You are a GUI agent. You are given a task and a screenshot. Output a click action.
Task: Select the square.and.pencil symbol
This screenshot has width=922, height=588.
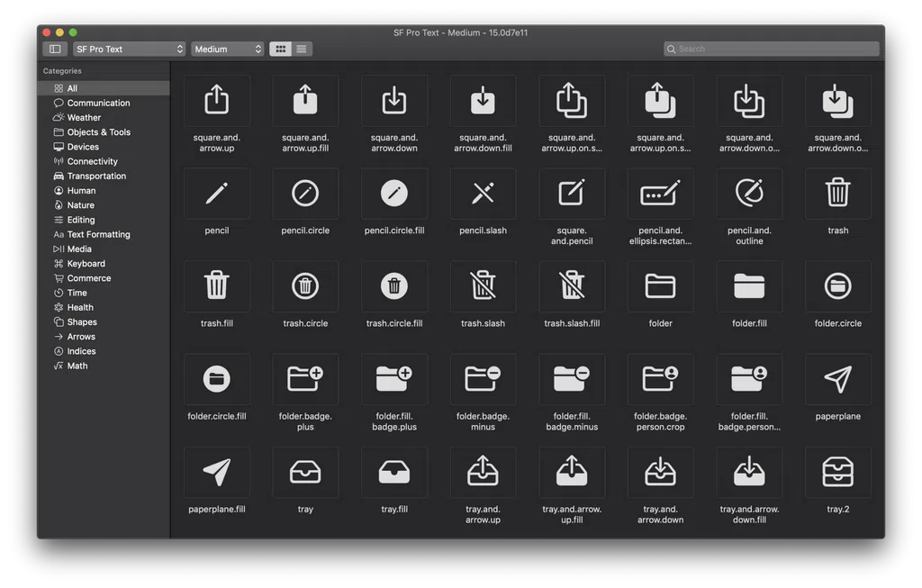tap(572, 194)
